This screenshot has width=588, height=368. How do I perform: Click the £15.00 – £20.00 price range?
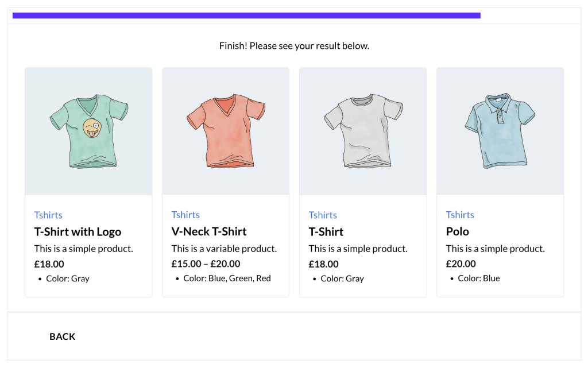(206, 264)
